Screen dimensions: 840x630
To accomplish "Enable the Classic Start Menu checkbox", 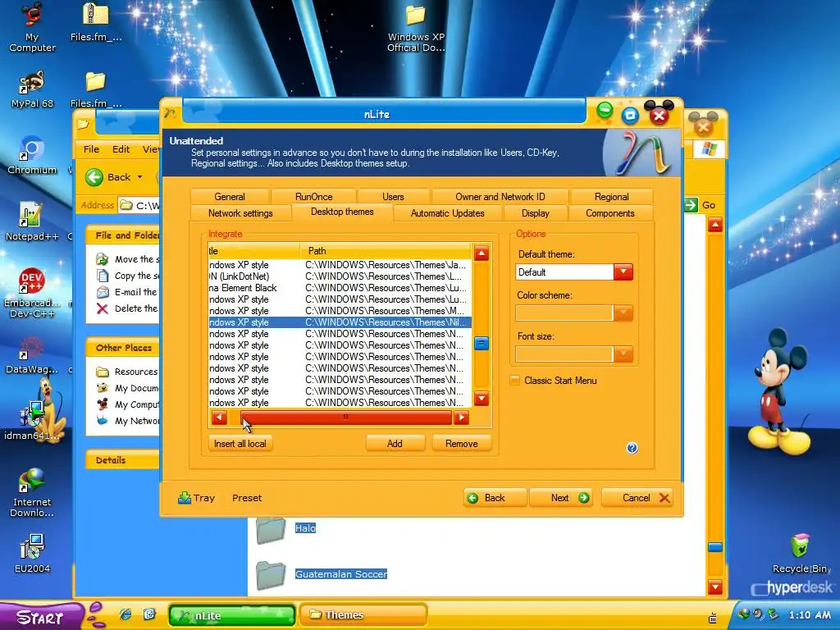I will point(514,381).
